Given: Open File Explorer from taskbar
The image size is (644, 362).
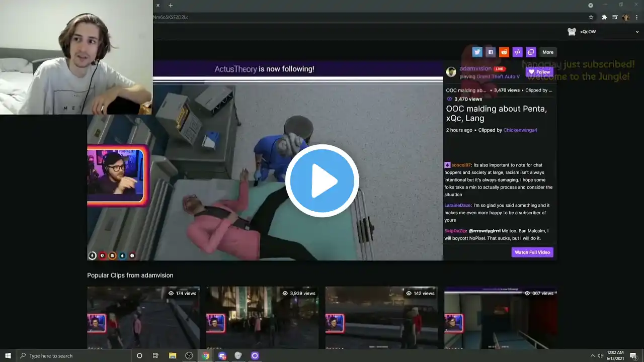Looking at the screenshot, I should pos(173,355).
